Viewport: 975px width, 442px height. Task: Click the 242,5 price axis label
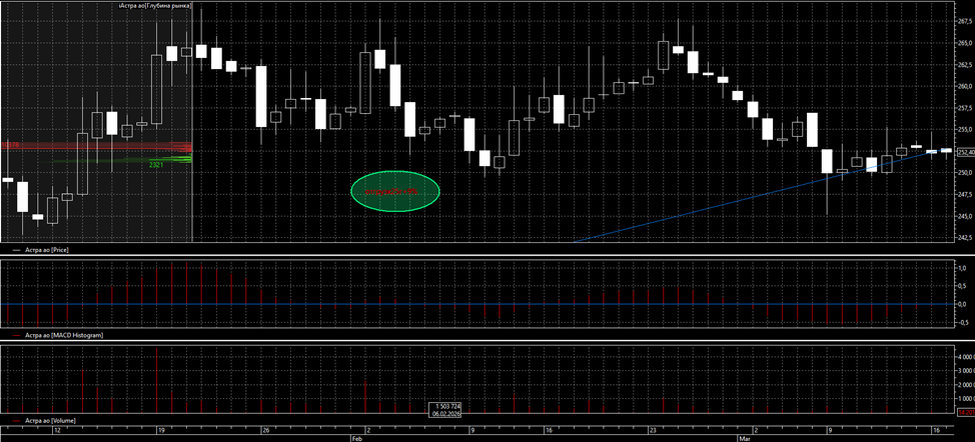click(965, 237)
